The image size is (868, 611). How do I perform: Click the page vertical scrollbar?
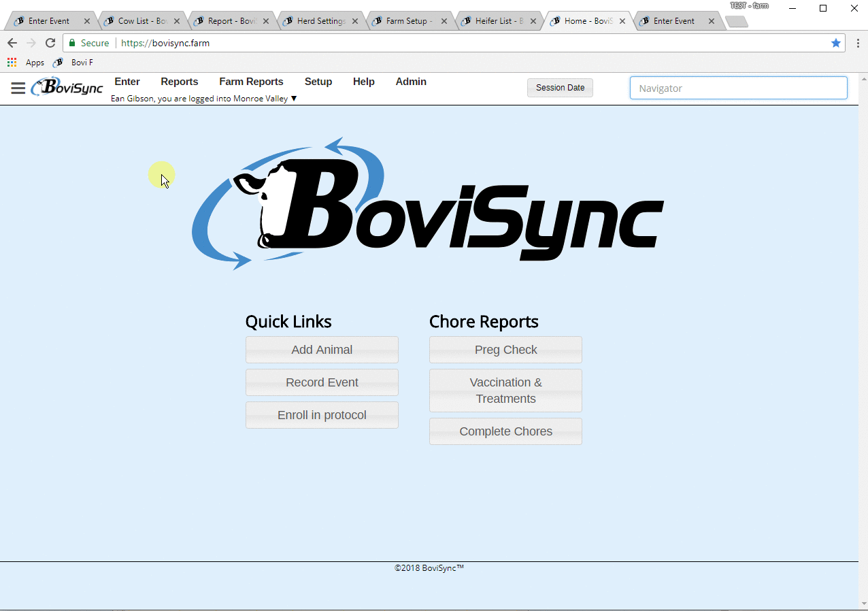[x=863, y=340]
